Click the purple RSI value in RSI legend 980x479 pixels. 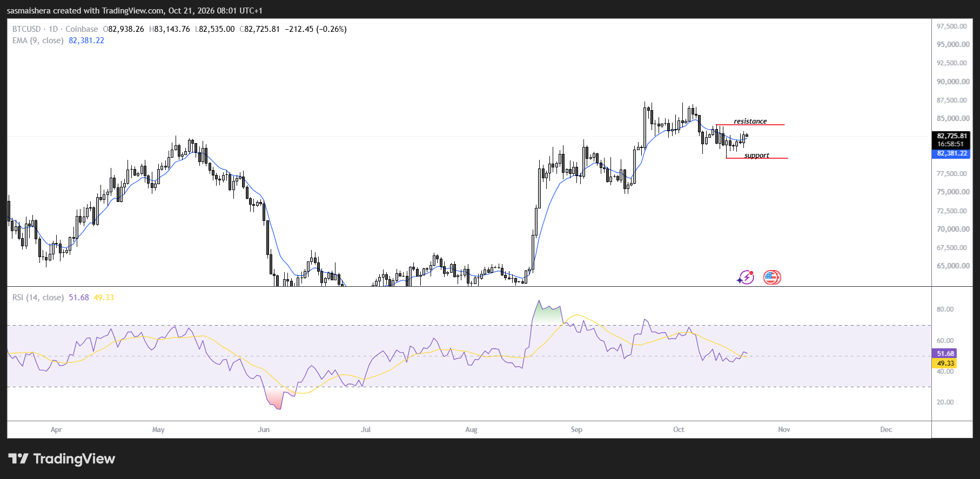click(79, 298)
